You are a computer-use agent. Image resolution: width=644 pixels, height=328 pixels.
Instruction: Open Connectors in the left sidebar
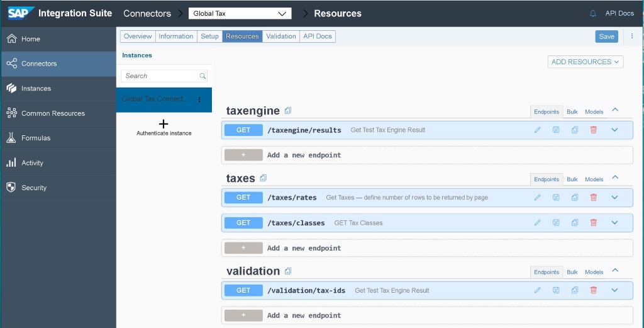(x=58, y=64)
